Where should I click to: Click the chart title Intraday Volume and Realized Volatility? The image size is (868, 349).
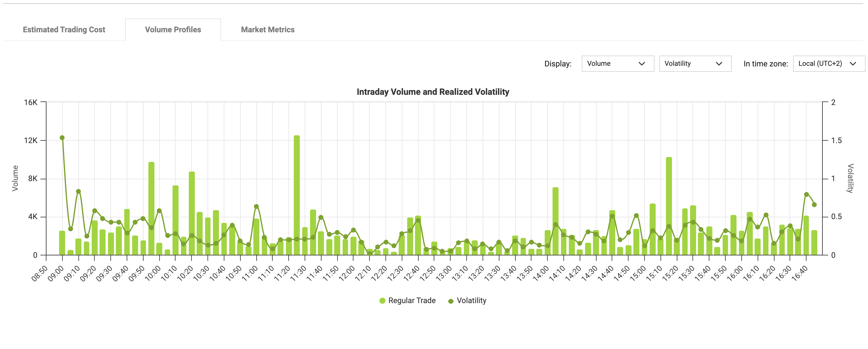pos(433,92)
